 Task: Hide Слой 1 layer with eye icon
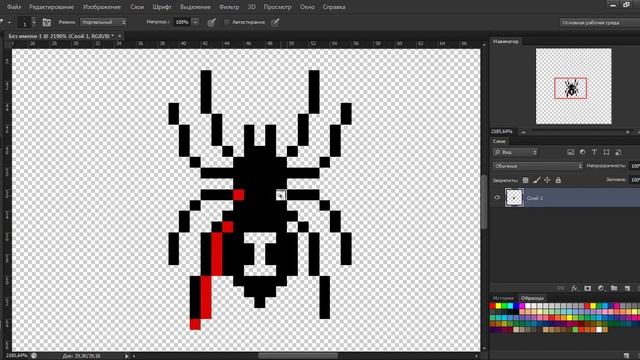(x=497, y=198)
